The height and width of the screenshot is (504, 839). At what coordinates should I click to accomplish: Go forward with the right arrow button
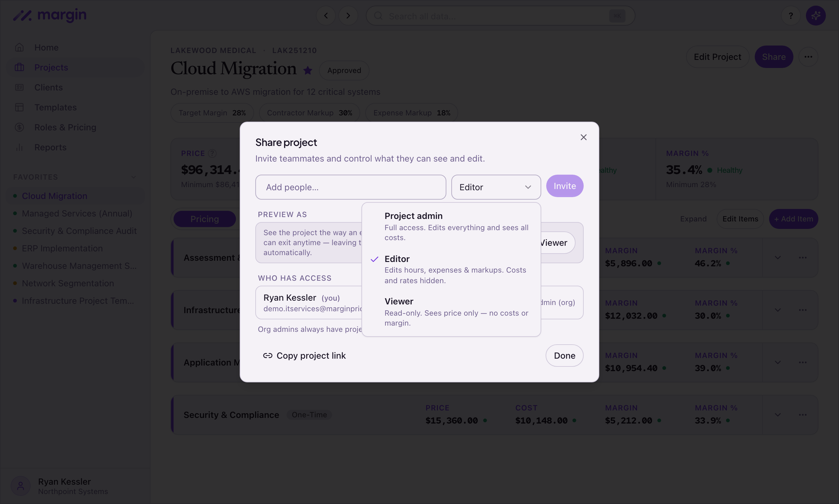click(x=348, y=16)
